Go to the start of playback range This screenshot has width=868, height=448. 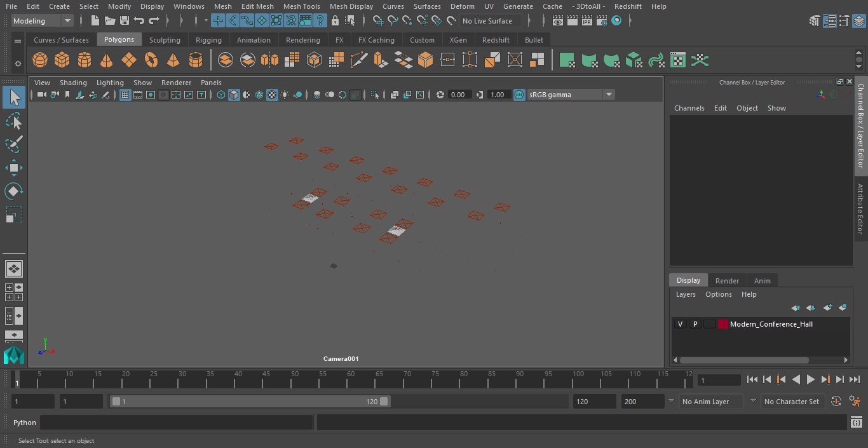coord(752,379)
